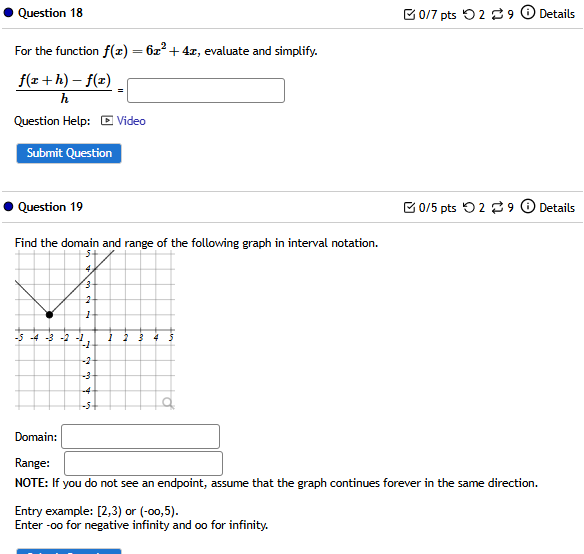The image size is (584, 554).
Task: Click the graph to enlarge it
Action: pos(95,330)
